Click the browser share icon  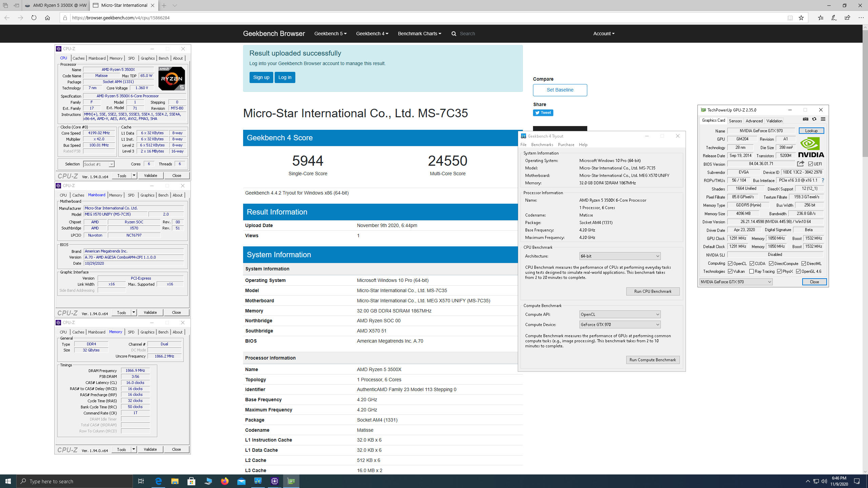coord(847,18)
